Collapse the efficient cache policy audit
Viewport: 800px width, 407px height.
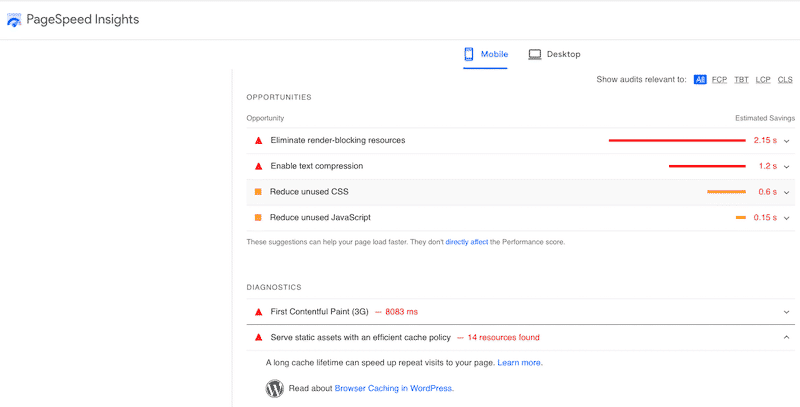click(787, 338)
